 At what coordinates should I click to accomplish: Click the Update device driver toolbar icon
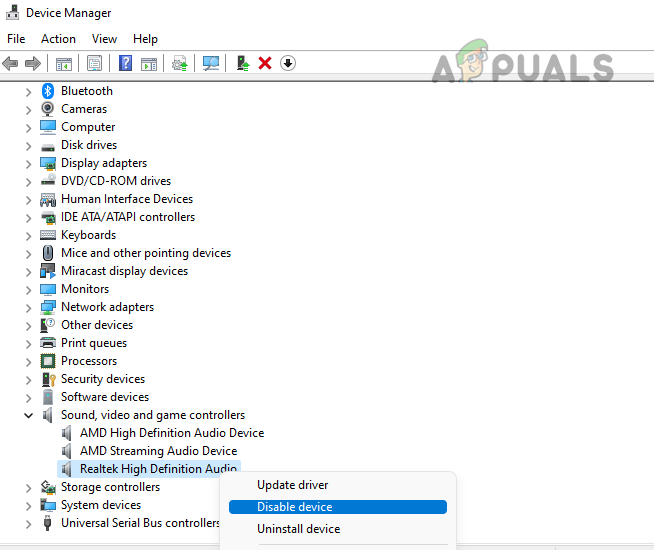click(180, 63)
